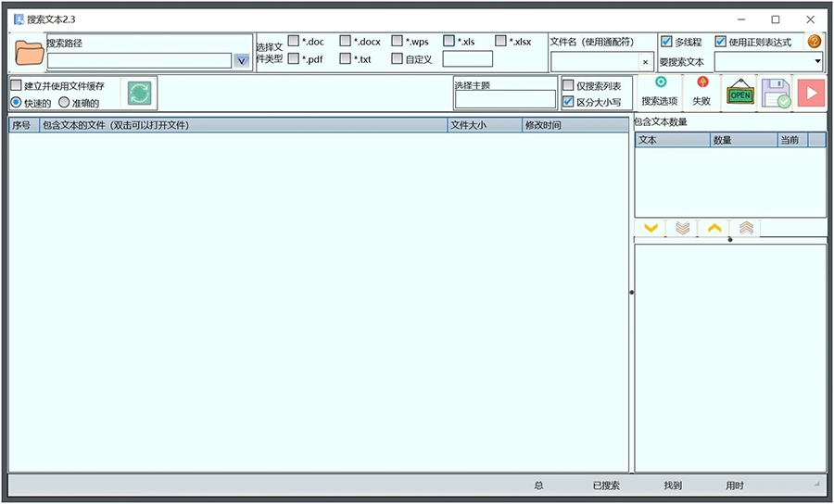Sort by the 文件大小 column header
Viewport: 834px width, 504px height.
coord(482,125)
